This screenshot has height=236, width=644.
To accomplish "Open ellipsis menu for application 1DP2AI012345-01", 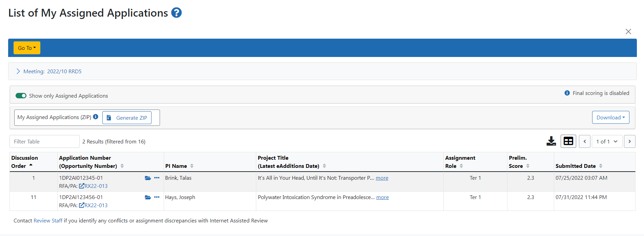I will (157, 178).
